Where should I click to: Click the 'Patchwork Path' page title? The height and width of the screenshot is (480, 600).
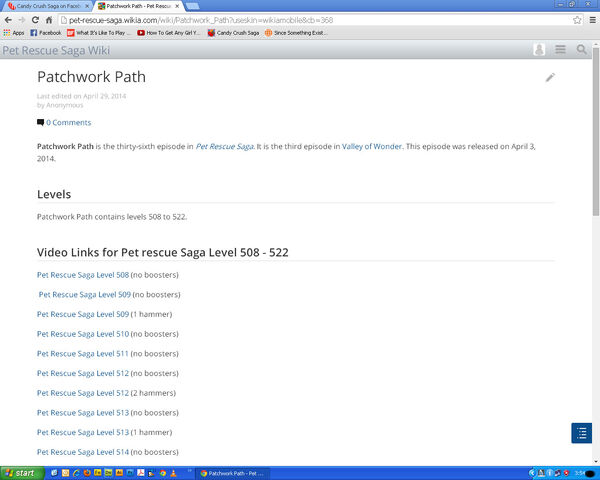pyautogui.click(x=91, y=77)
